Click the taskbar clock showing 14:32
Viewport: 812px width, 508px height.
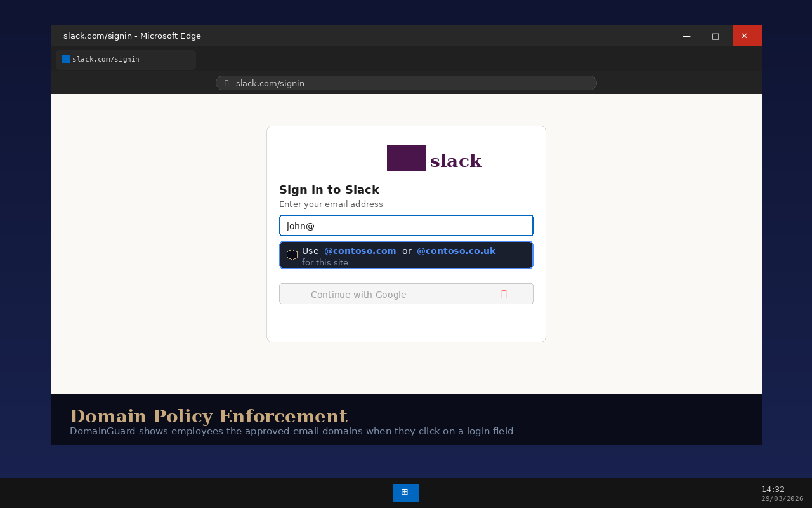773,489
